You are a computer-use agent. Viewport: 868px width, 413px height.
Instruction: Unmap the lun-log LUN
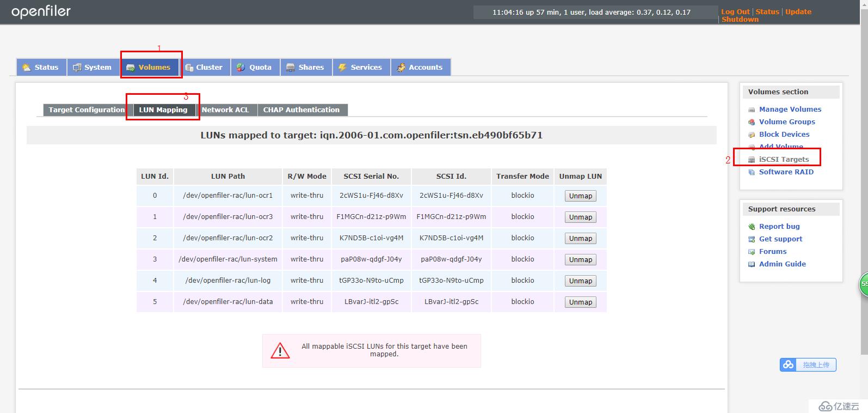pos(581,281)
